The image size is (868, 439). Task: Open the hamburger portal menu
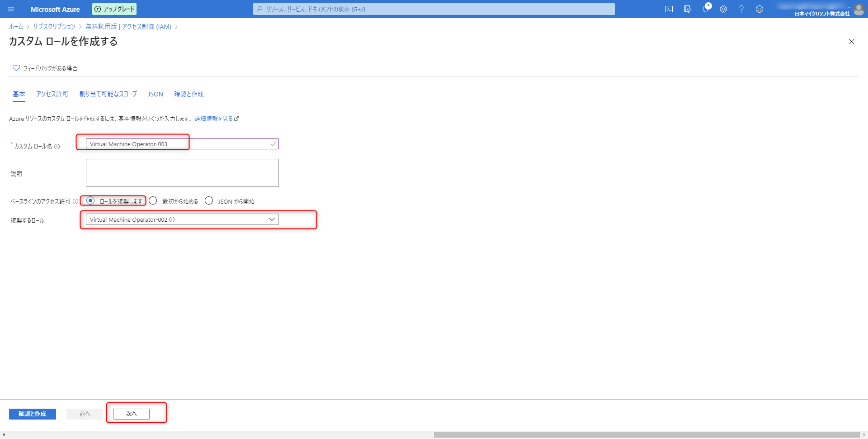(x=11, y=9)
